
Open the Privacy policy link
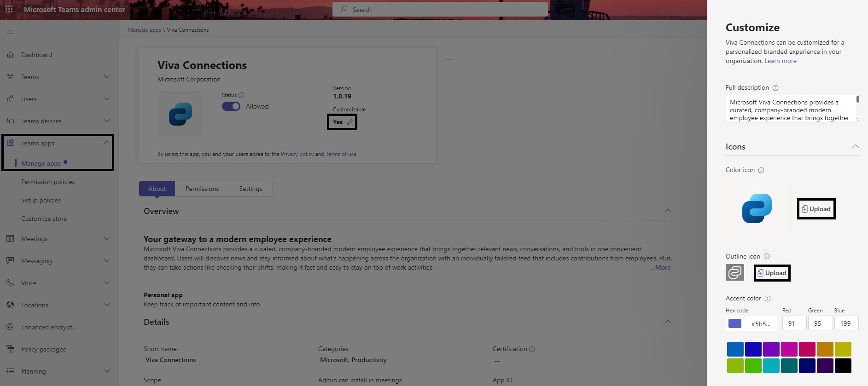click(x=297, y=154)
